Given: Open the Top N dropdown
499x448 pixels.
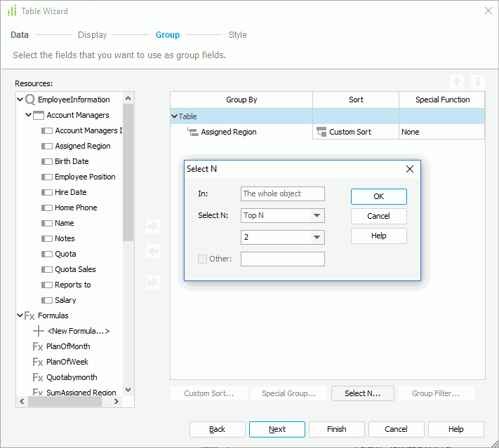Looking at the screenshot, I should tap(317, 215).
